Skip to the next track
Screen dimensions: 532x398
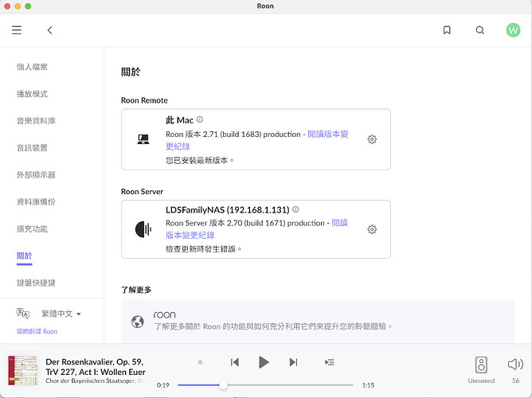[294, 362]
